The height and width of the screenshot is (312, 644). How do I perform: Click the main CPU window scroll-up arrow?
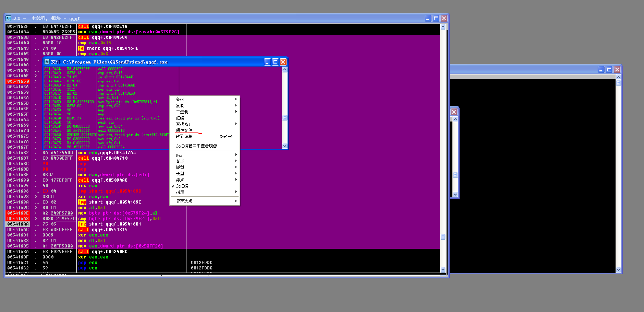443,26
